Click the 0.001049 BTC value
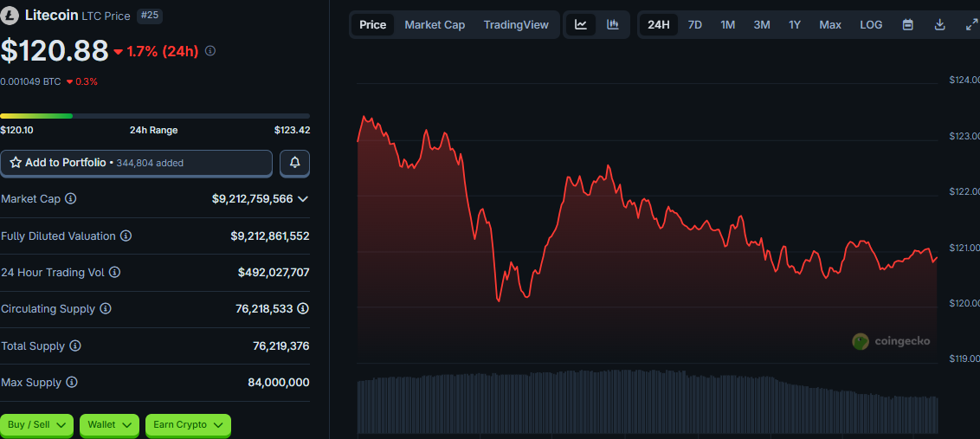 [30, 81]
